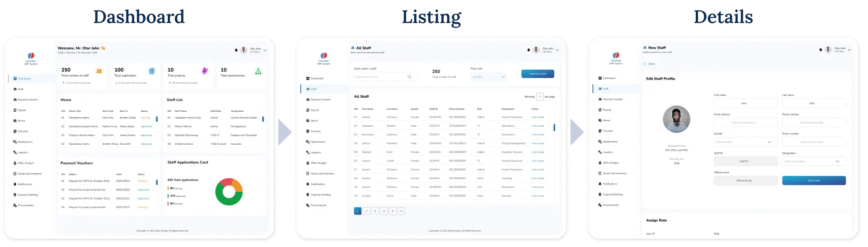Open Payment Voucher in the Dashboard screen sidebar
Viewport: 868px width, 247px height.
[x=28, y=100]
